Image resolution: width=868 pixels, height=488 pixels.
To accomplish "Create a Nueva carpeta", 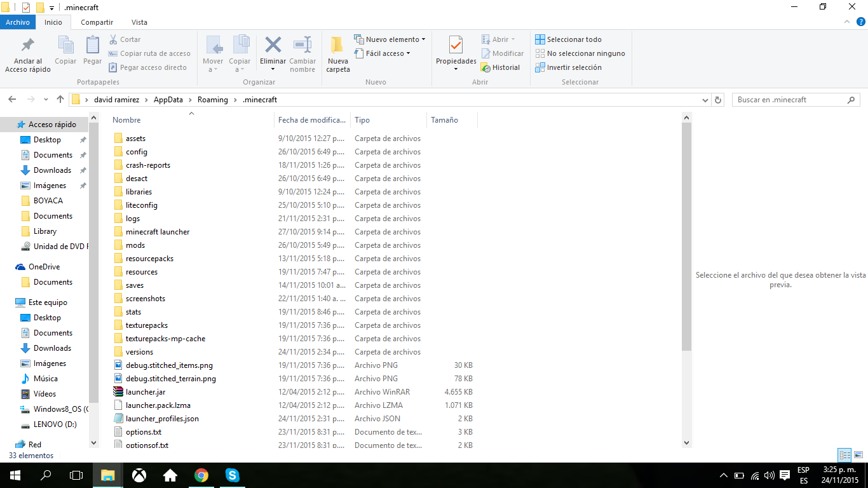I will [x=338, y=55].
